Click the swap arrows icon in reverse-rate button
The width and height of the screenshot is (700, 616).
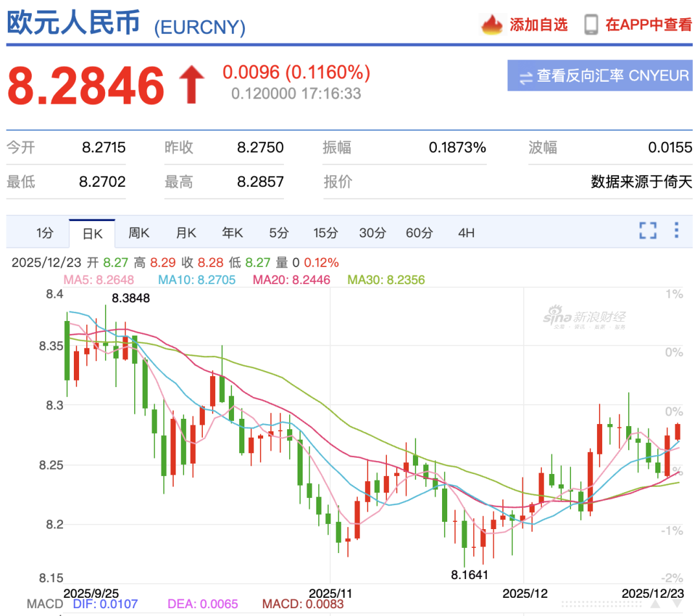526,78
